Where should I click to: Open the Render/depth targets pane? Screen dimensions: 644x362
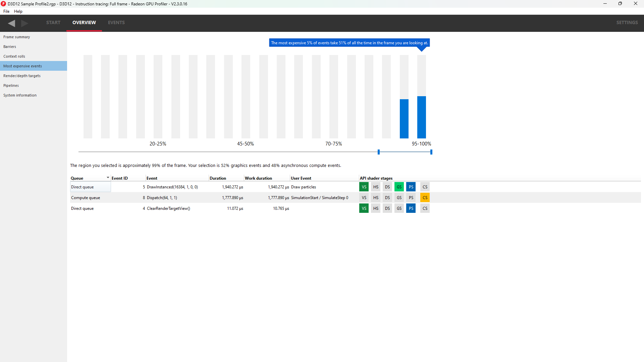click(22, 76)
